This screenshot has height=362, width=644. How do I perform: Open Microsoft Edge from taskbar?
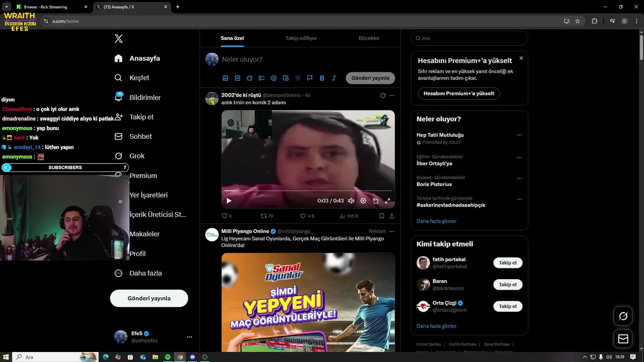106,357
